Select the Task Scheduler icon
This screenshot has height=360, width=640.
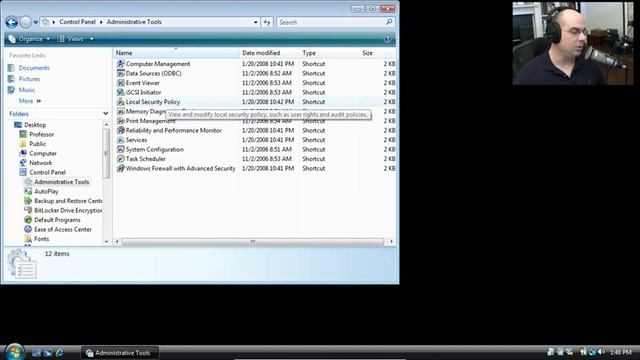click(x=120, y=159)
